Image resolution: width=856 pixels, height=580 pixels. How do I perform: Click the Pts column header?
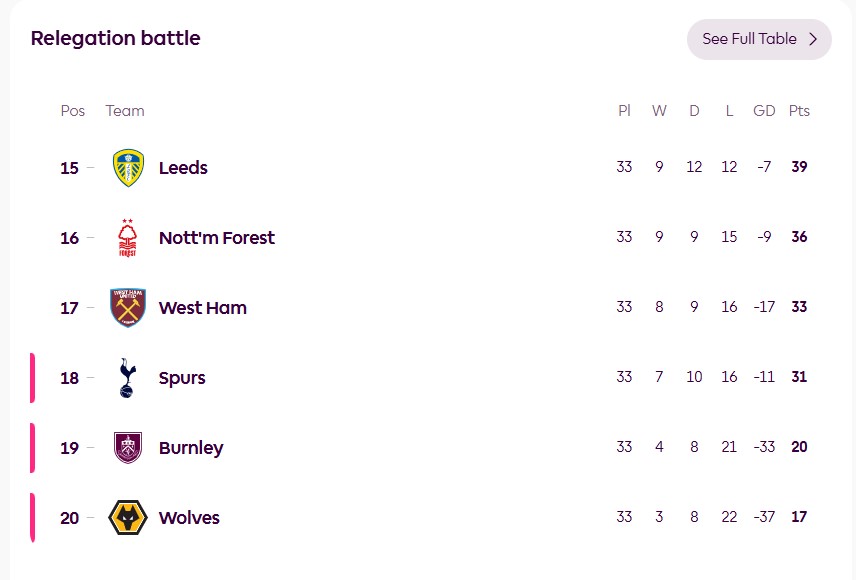click(799, 111)
